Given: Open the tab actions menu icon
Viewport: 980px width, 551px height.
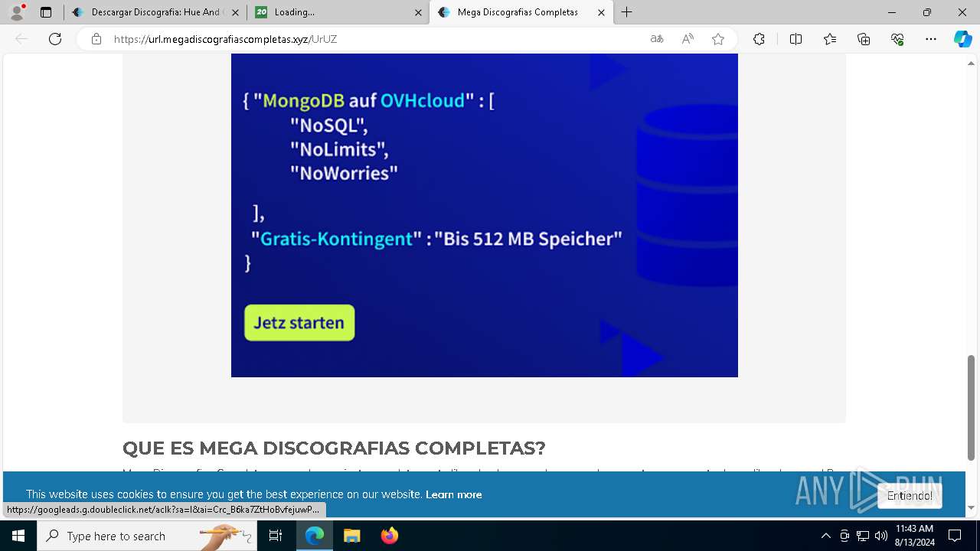Looking at the screenshot, I should coord(46,12).
